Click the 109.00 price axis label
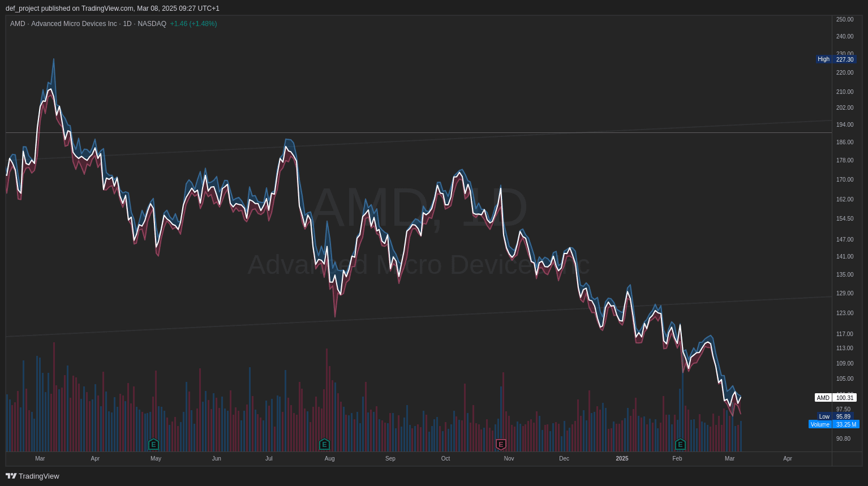 coord(845,363)
